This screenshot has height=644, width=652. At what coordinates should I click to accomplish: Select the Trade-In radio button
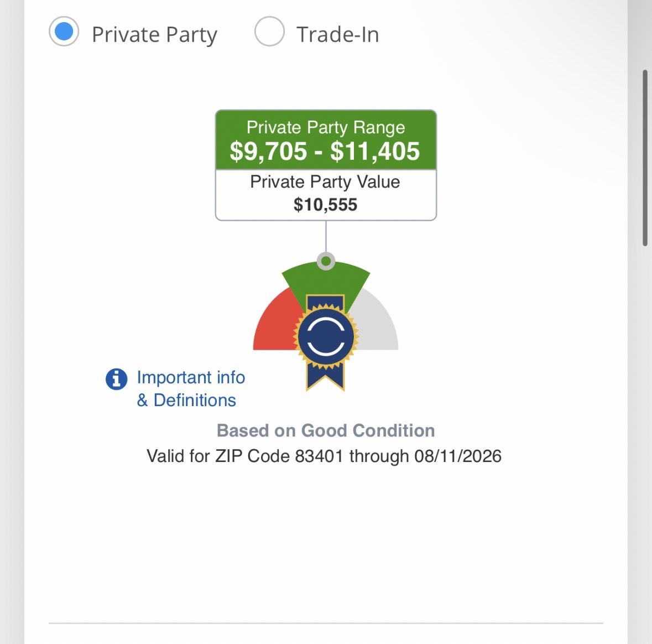pyautogui.click(x=269, y=32)
